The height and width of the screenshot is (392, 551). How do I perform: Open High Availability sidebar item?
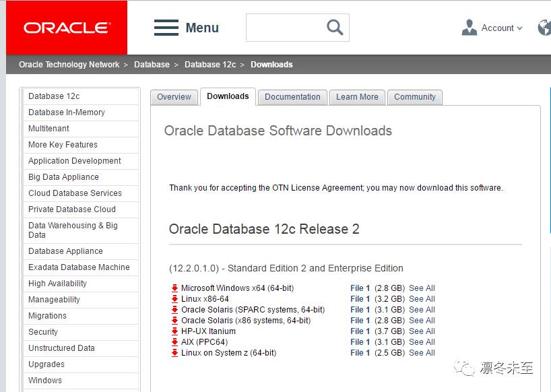(81, 284)
